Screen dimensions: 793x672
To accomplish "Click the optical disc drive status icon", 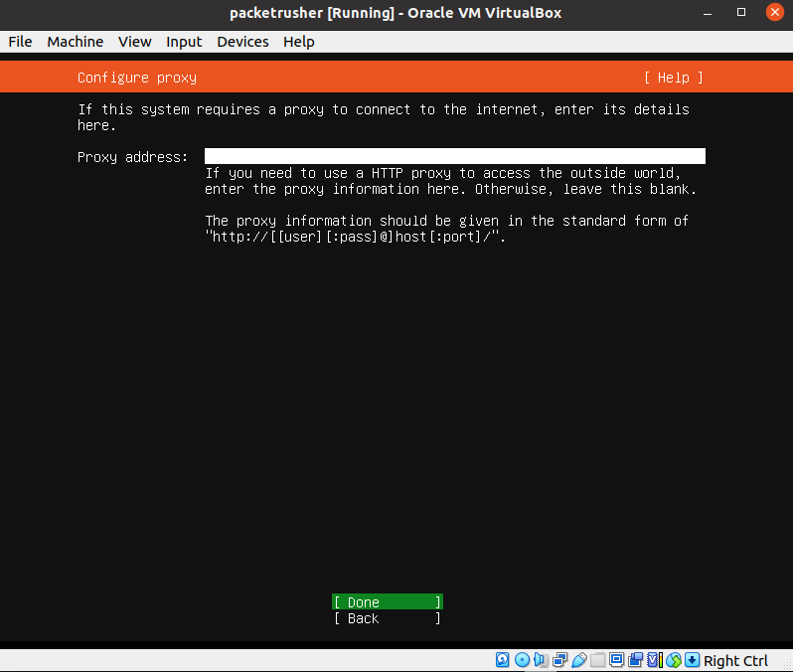I will [522, 660].
